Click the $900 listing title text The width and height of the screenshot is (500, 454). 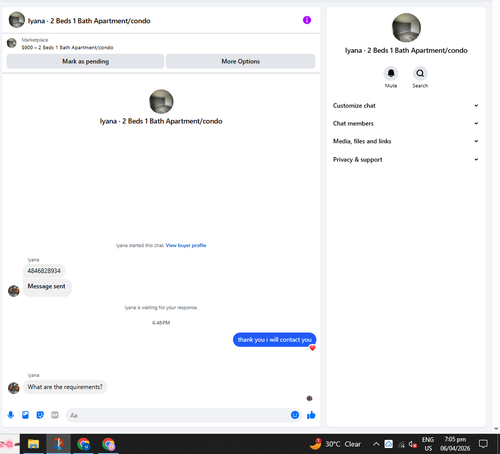[x=67, y=48]
